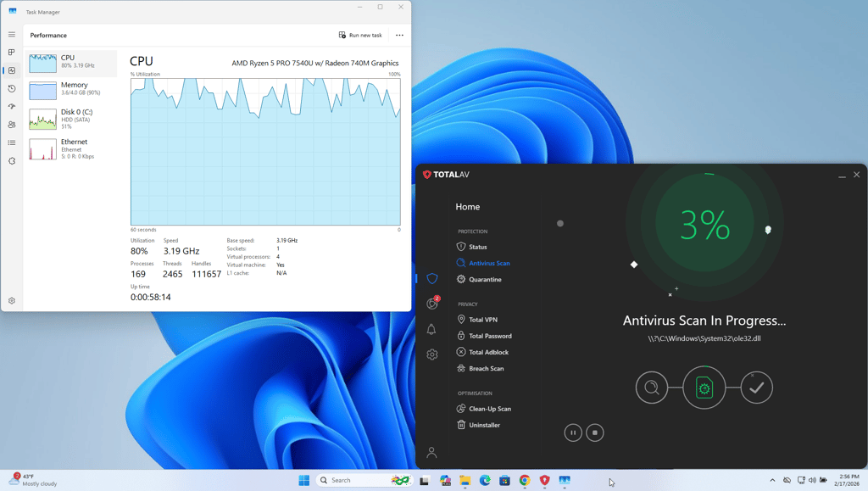Open Microsoft Store from taskbar
Viewport: 868px width, 491px height.
505,481
